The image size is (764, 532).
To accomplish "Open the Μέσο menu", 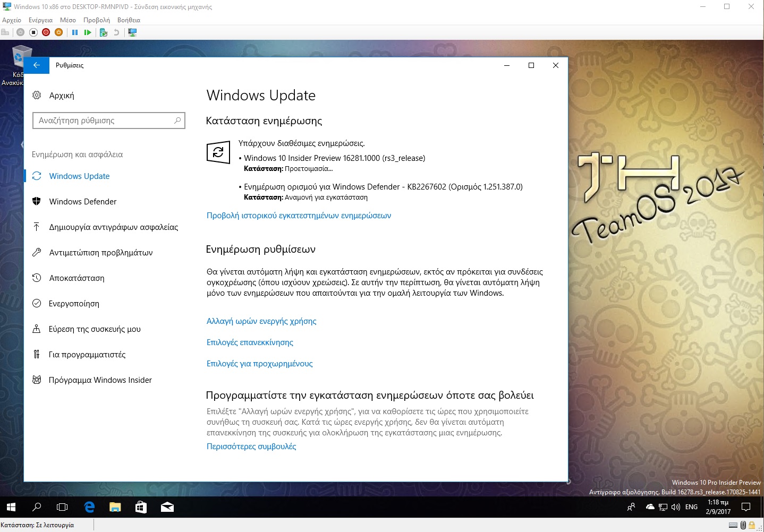I will (68, 20).
